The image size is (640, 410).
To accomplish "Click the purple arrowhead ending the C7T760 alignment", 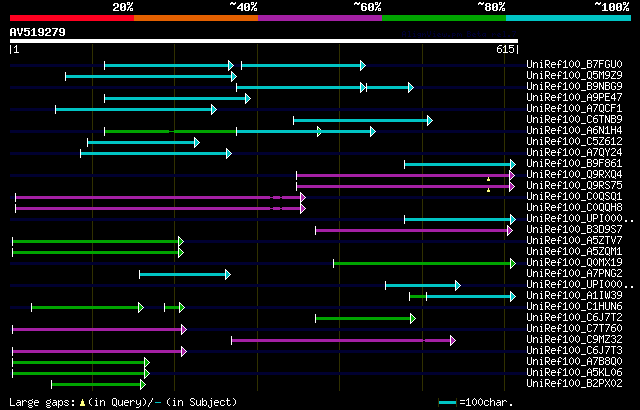I will tap(184, 330).
